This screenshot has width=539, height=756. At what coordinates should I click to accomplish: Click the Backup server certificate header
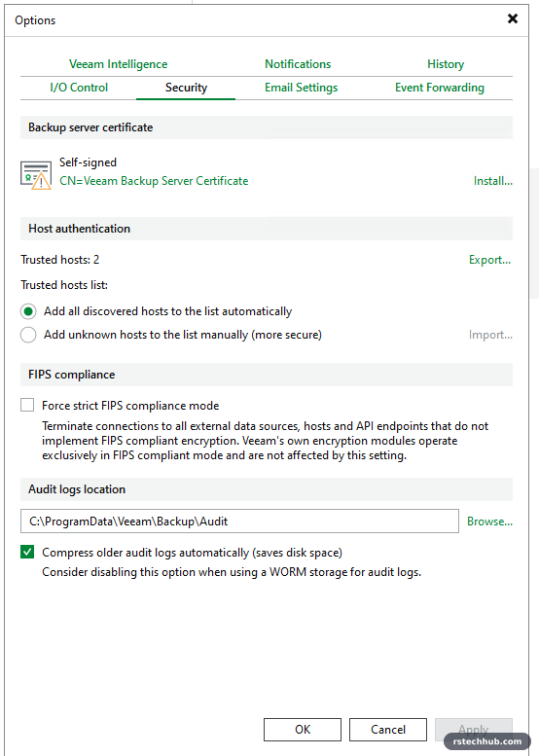pyautogui.click(x=267, y=127)
